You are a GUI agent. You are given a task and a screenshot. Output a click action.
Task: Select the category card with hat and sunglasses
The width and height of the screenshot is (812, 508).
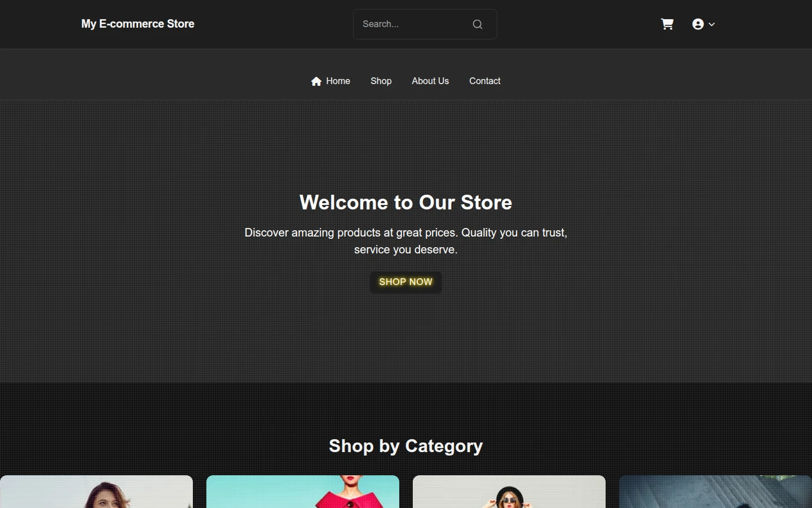point(509,492)
